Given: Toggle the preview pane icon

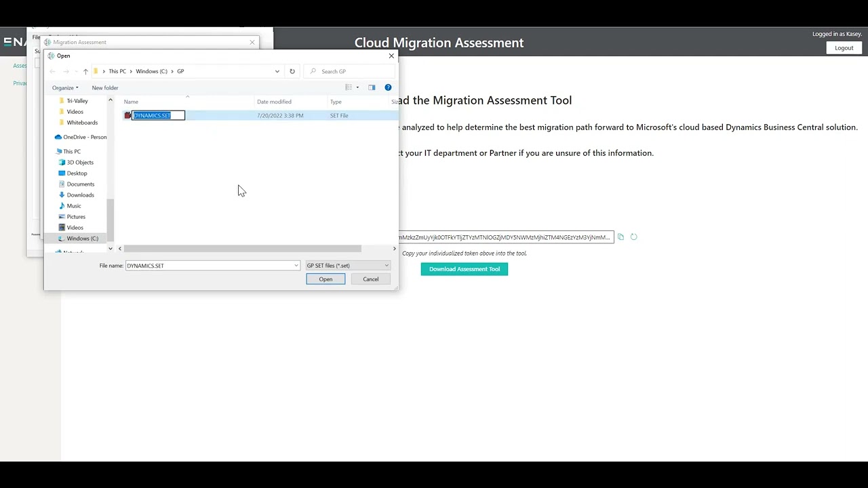Looking at the screenshot, I should pyautogui.click(x=372, y=87).
